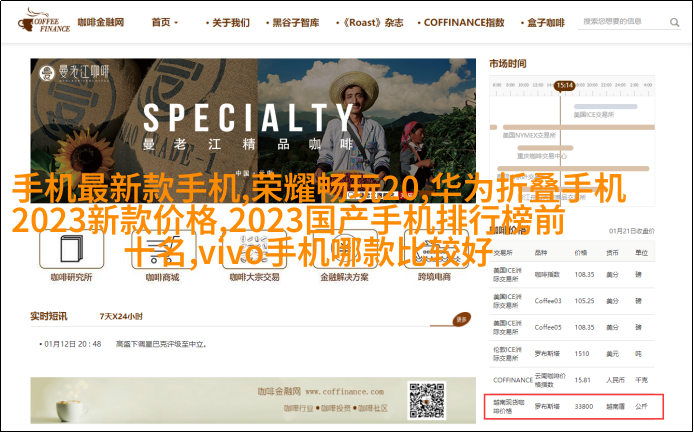Click the 重庆咖啡交易中心 trading hours bar

[x=545, y=148]
